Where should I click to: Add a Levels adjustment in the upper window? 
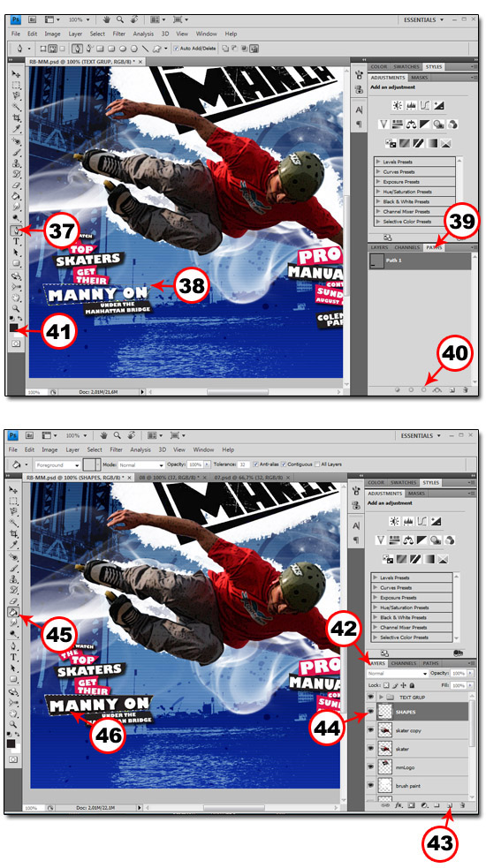pyautogui.click(x=411, y=104)
